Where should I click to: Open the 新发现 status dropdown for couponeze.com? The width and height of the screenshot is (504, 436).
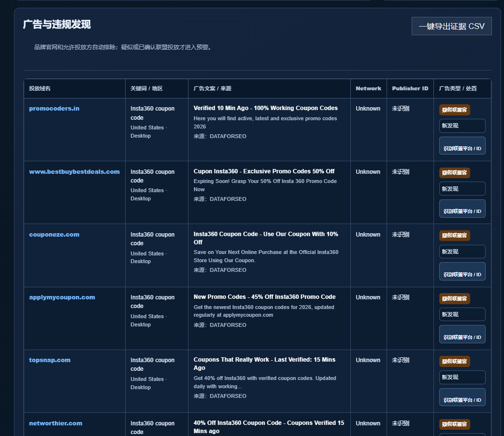point(462,252)
